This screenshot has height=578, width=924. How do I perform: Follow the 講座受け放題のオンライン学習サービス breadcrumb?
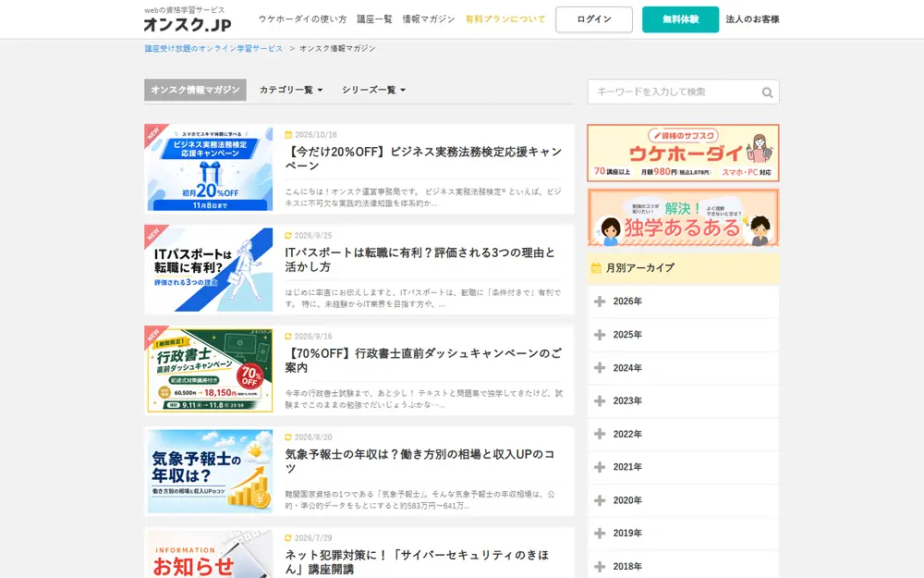(213, 48)
